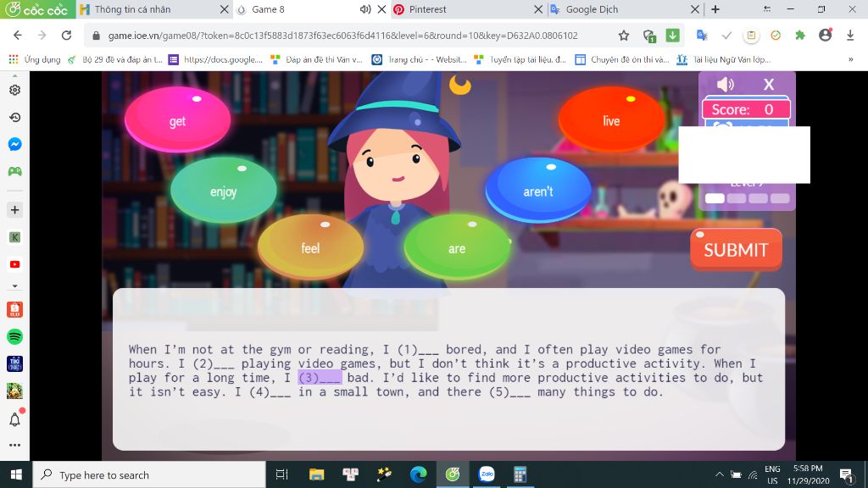Open the sidebar three-dots more menu
The width and height of the screenshot is (868, 488).
coord(15,445)
